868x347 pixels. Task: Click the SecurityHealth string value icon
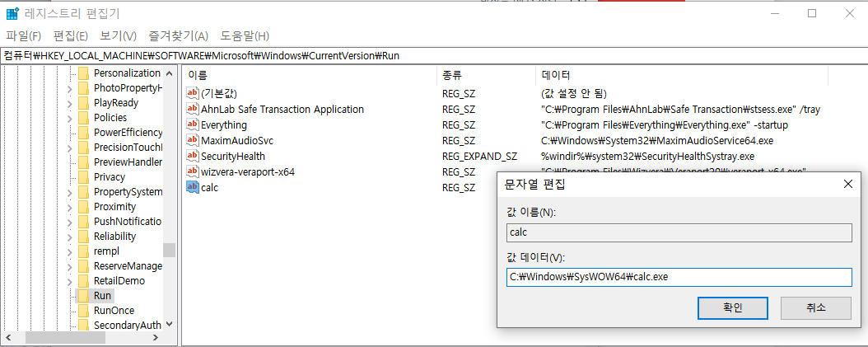click(x=193, y=156)
